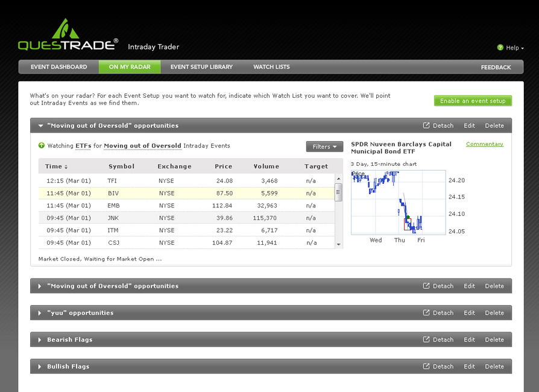Click the Exchange column header
Image resolution: width=539 pixels, height=392 pixels.
(x=174, y=166)
